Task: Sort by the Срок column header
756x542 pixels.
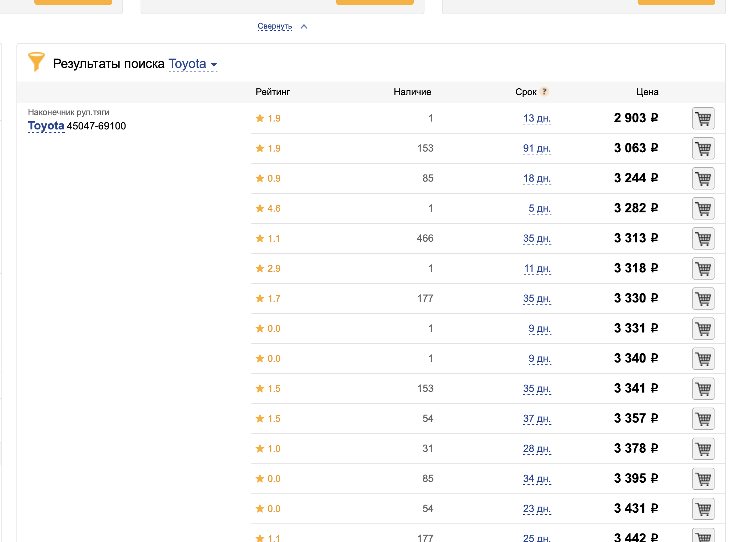Action: point(526,92)
